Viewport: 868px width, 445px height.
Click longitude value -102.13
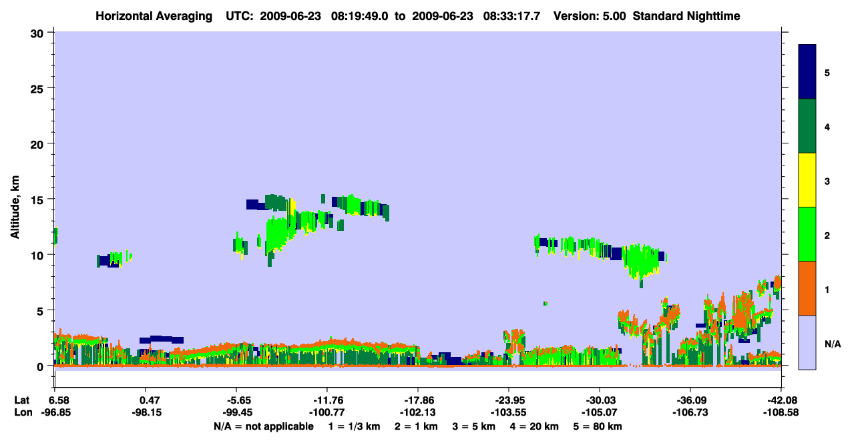[x=418, y=412]
